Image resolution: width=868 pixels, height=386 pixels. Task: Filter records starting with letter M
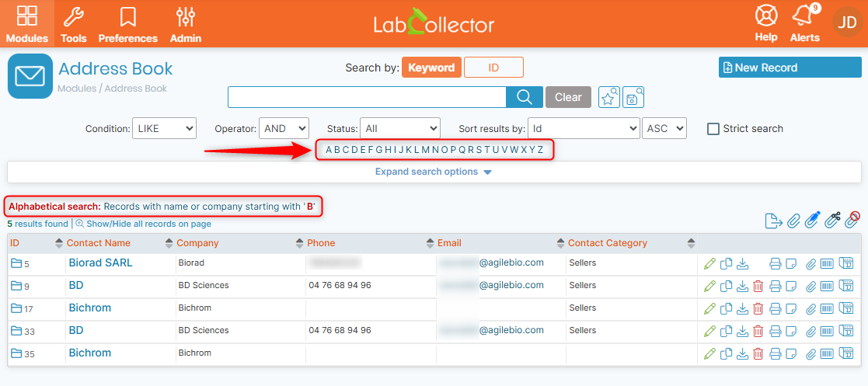[x=425, y=149]
